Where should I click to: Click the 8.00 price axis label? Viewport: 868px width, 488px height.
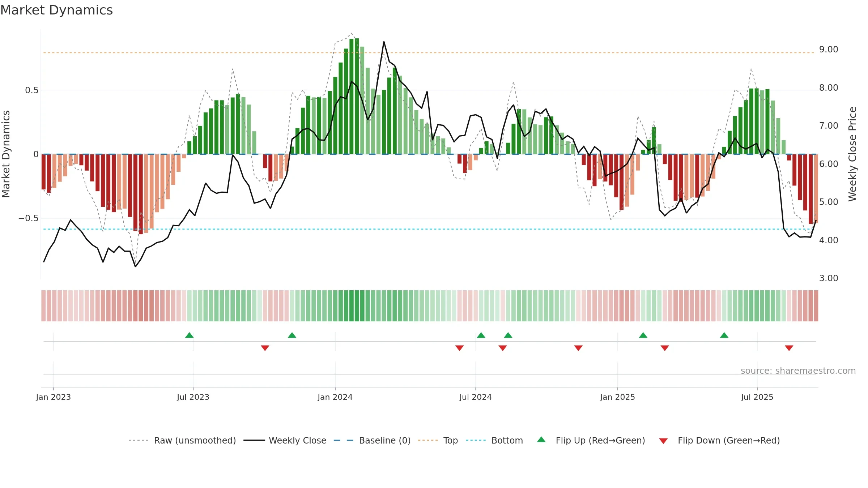(x=829, y=88)
